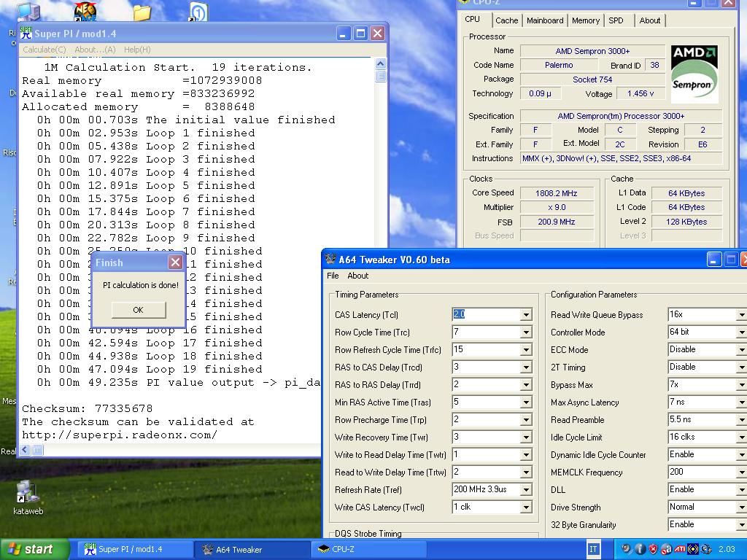Click the blocked globe tray icon

pyautogui.click(x=667, y=550)
